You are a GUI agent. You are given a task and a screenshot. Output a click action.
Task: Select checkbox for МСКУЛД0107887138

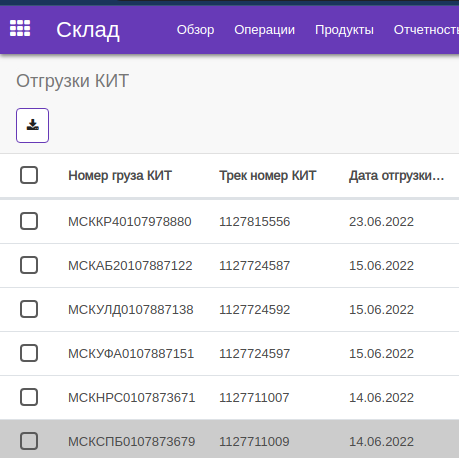coord(29,309)
